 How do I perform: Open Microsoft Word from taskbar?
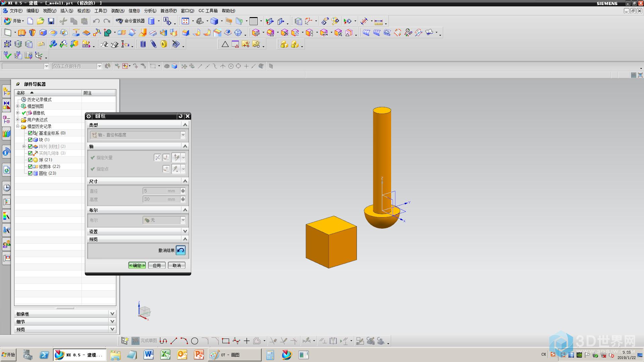[149, 355]
